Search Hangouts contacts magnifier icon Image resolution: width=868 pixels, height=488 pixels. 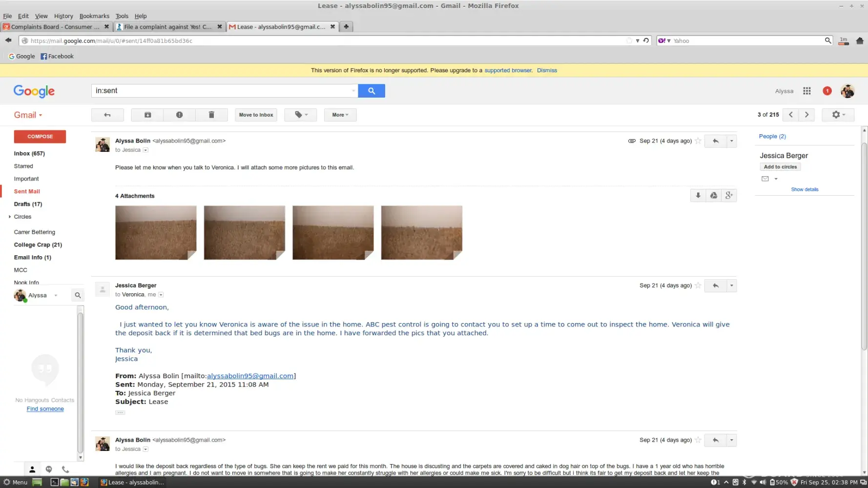[x=78, y=295]
